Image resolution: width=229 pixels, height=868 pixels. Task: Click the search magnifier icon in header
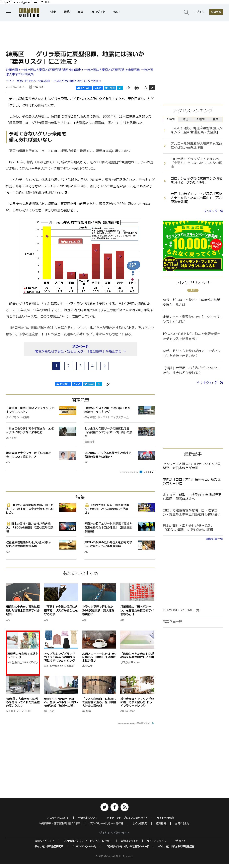point(186,12)
